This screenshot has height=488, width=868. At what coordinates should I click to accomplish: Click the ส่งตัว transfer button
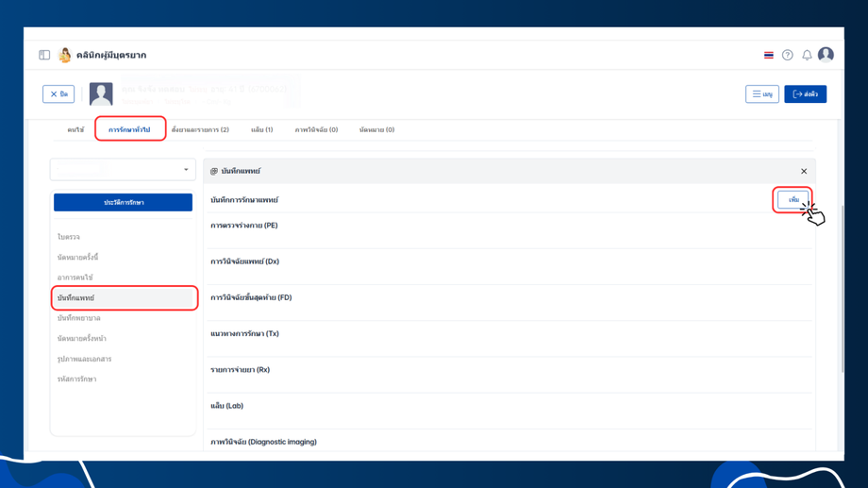[x=806, y=94]
